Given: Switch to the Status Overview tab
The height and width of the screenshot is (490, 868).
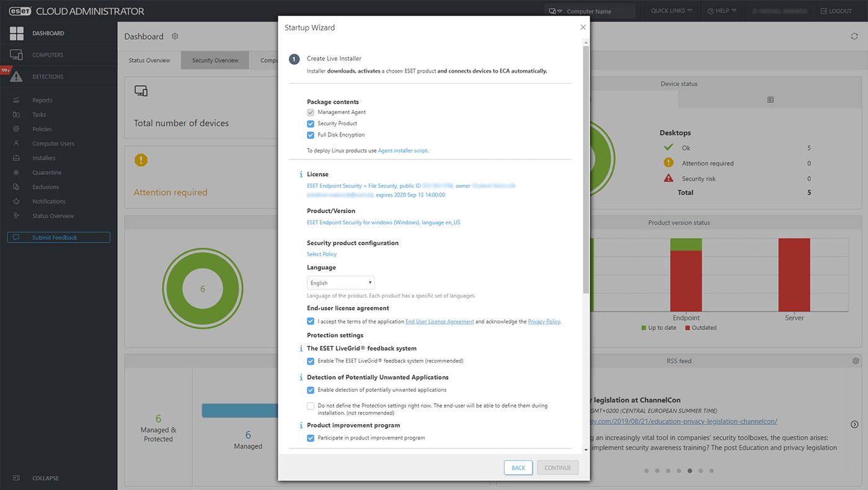Looking at the screenshot, I should click(149, 61).
